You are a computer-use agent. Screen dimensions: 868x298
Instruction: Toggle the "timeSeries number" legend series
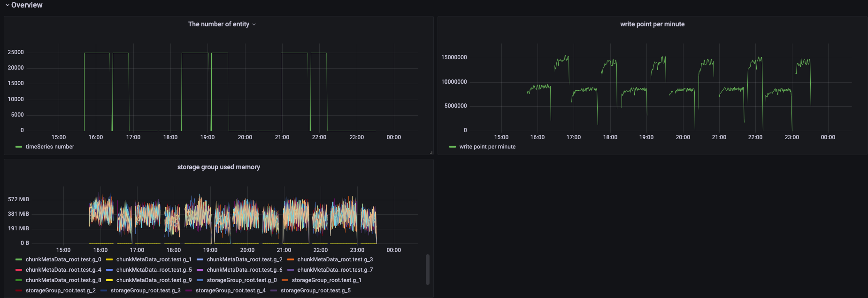tap(50, 147)
